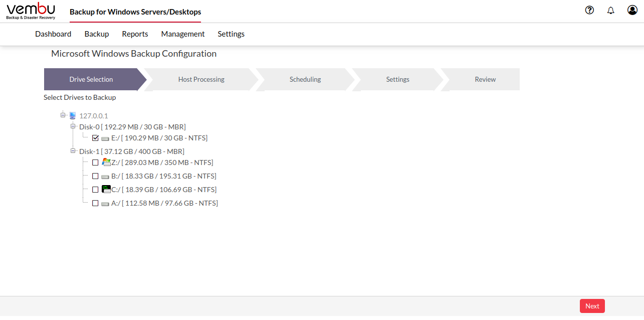Click the drive icon next to B:/
Viewport: 644px width, 320px height.
tap(105, 177)
